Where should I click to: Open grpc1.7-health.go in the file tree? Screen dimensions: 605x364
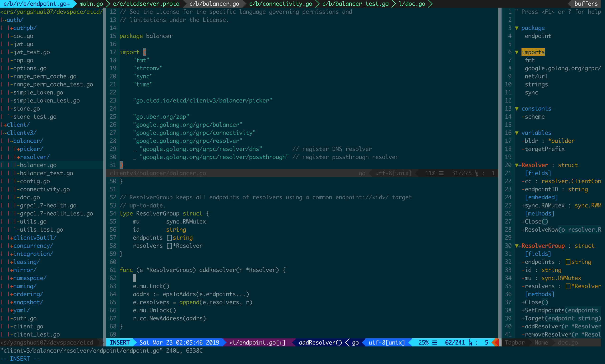(48, 205)
